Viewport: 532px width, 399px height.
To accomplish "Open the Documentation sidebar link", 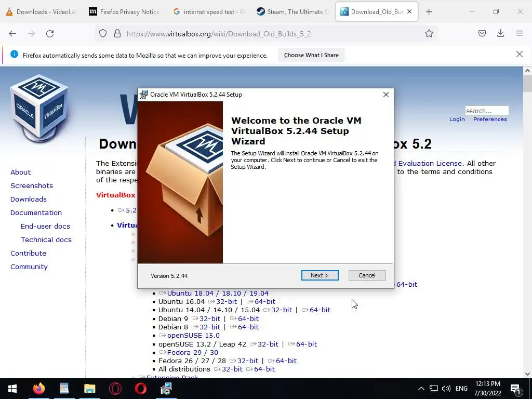I will pyautogui.click(x=36, y=212).
